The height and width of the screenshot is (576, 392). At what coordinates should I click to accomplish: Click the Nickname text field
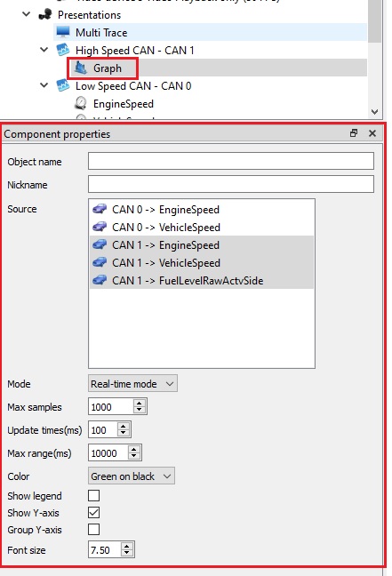click(231, 184)
